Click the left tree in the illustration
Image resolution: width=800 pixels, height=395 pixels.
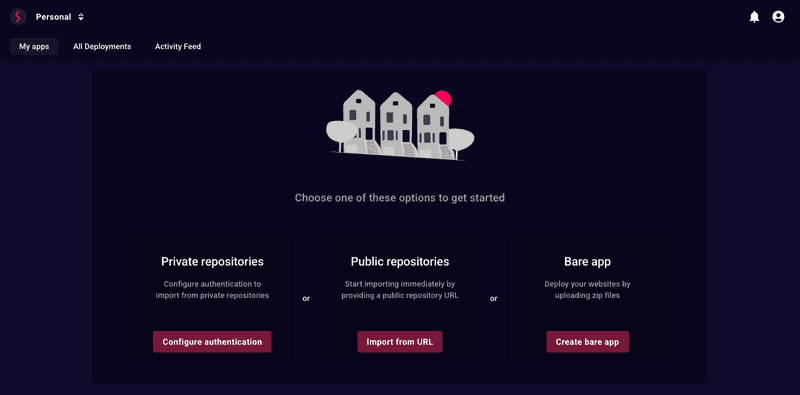[x=342, y=133]
